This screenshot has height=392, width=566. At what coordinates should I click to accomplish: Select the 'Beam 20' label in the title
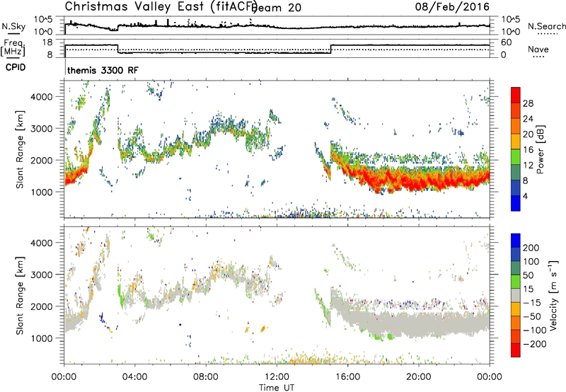tap(277, 7)
